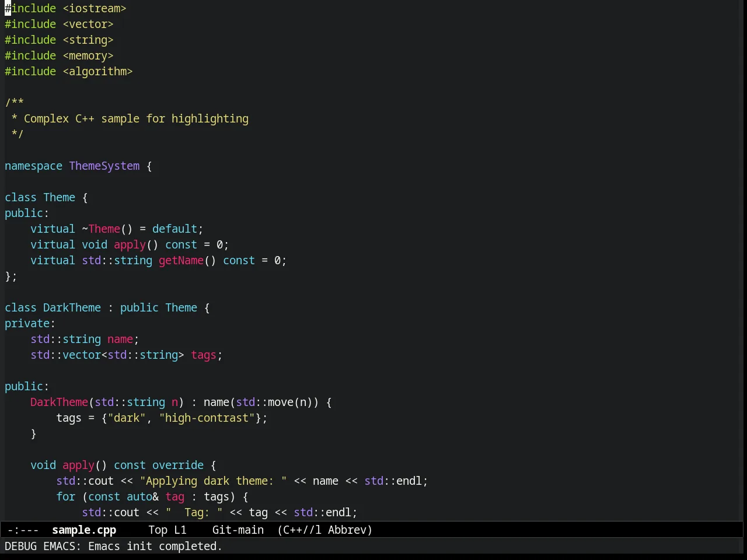Click the 'override' keyword
This screenshot has width=747, height=560.
[x=178, y=465]
